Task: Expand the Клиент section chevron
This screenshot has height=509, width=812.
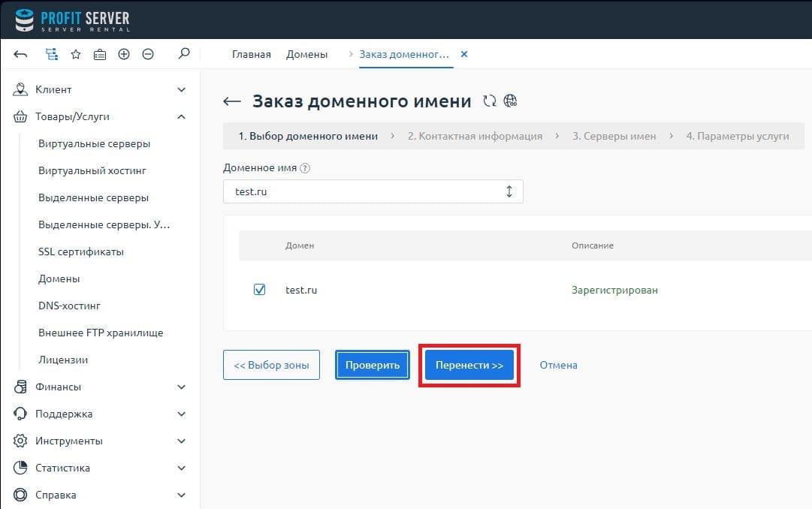Action: tap(181, 89)
